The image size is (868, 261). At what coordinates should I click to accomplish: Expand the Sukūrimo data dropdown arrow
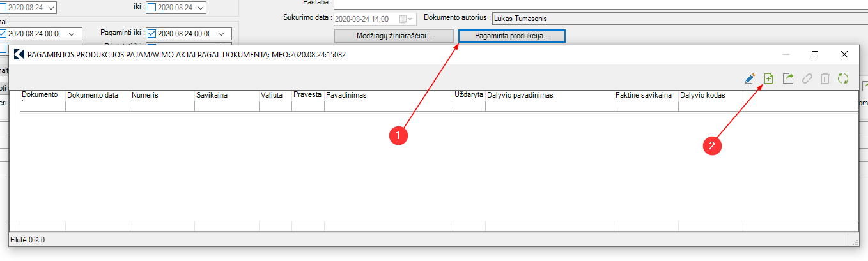tap(411, 19)
